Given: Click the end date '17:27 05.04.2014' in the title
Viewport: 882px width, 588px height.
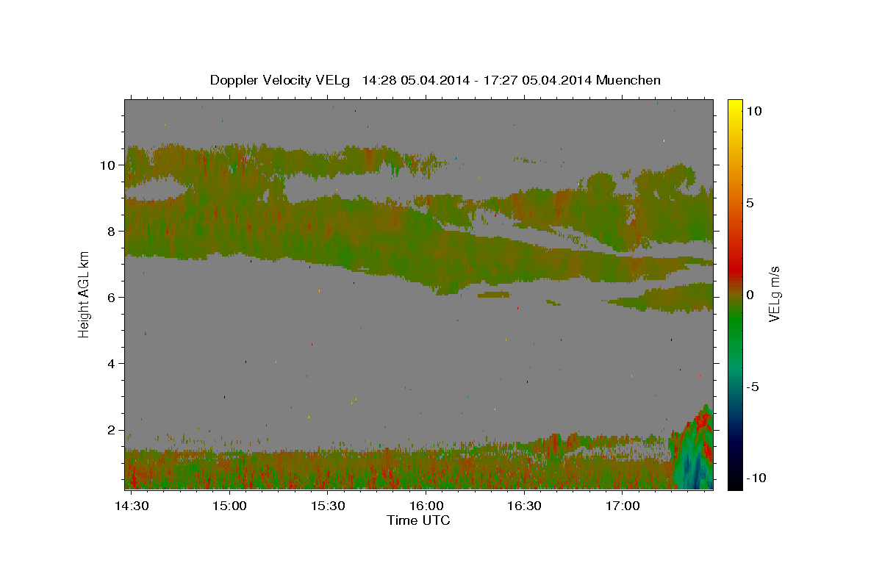Looking at the screenshot, I should pos(539,80).
